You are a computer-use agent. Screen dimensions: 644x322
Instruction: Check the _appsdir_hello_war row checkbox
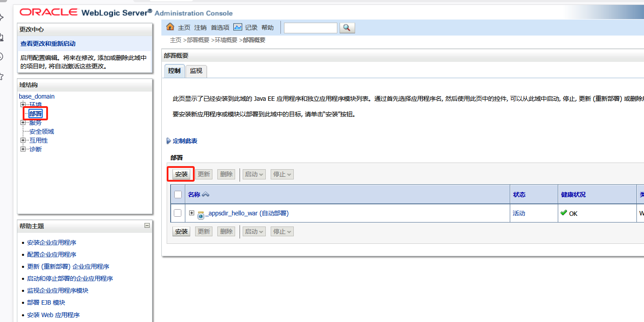click(x=178, y=213)
